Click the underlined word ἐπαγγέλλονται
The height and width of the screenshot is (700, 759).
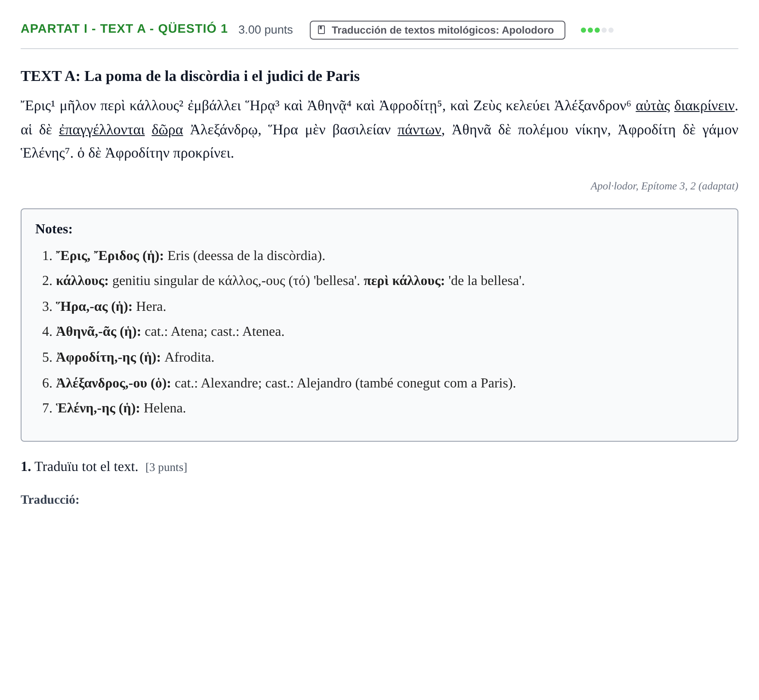pyautogui.click(x=102, y=130)
